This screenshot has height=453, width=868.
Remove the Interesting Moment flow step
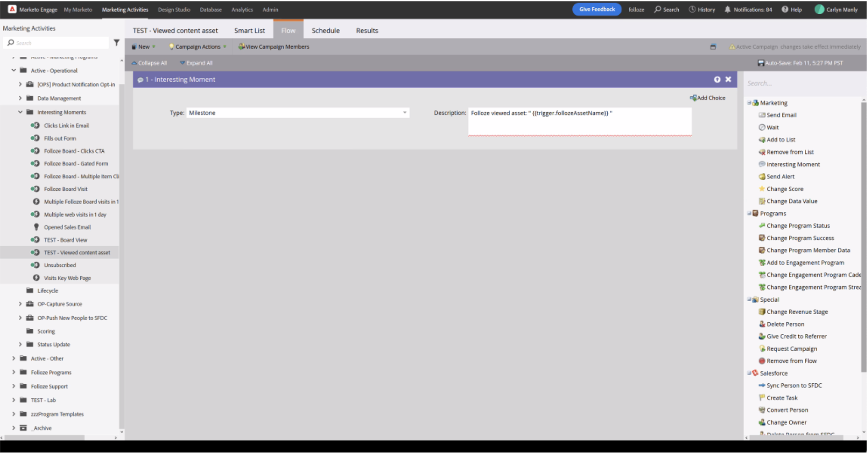click(728, 79)
